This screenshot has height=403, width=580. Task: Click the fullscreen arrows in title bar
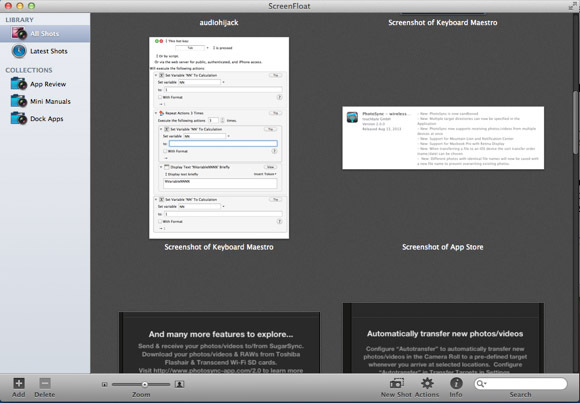coord(573,6)
